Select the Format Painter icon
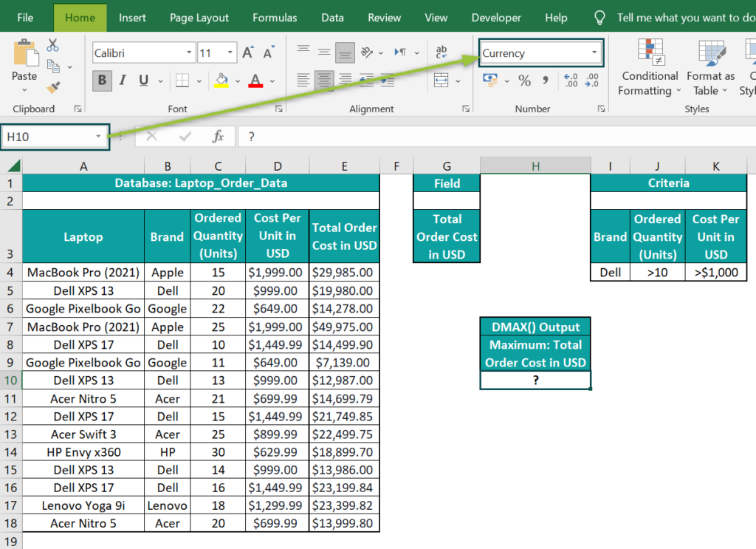This screenshot has width=756, height=549. [x=52, y=87]
